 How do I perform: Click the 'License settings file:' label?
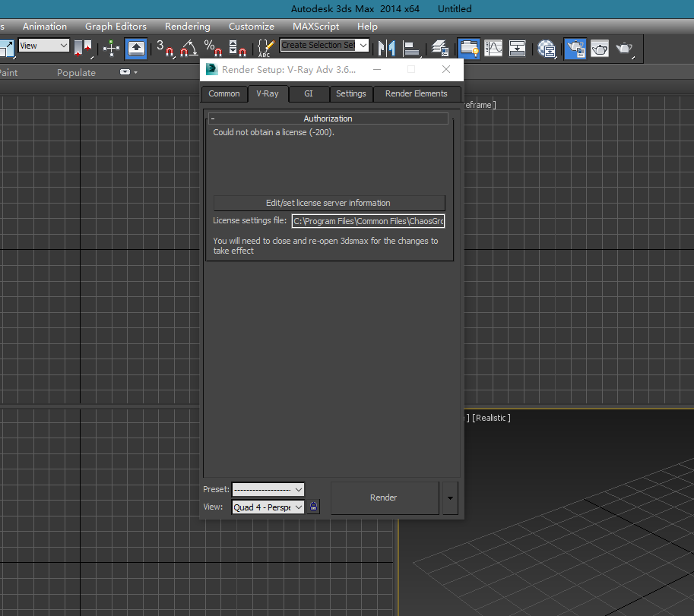249,220
